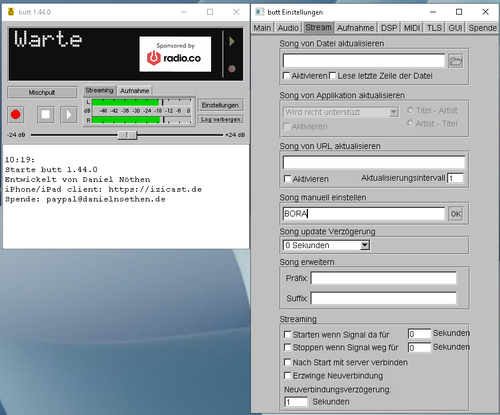Click the log line 'Starte butt 1.44.0'

[51, 170]
